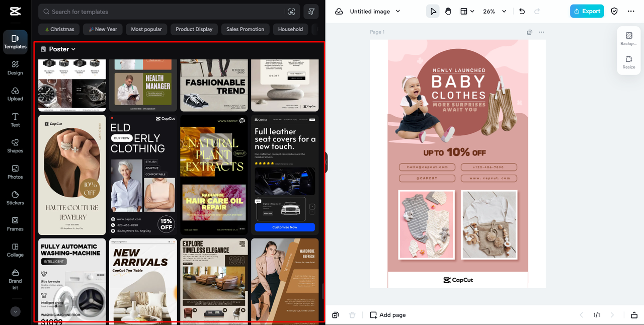Image resolution: width=644 pixels, height=325 pixels.
Task: Expand the Poster category dropdown
Action: (x=58, y=49)
